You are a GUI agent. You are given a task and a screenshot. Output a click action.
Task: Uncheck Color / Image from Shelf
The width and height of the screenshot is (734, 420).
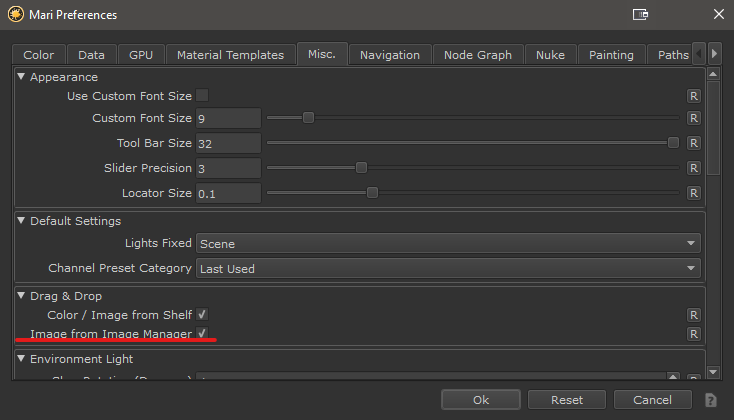(202, 315)
